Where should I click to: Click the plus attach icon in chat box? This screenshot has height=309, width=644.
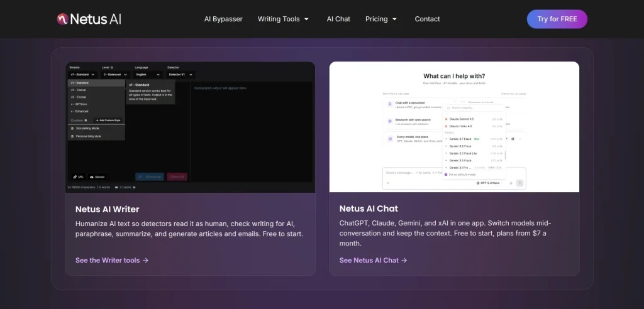388,183
